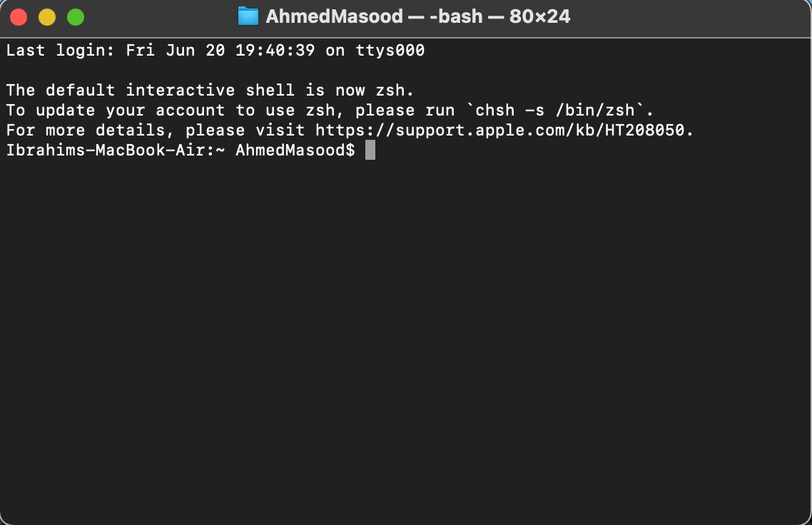Click the AhmedMasood name in window title
Screen dimensions: 812x525
(334, 16)
